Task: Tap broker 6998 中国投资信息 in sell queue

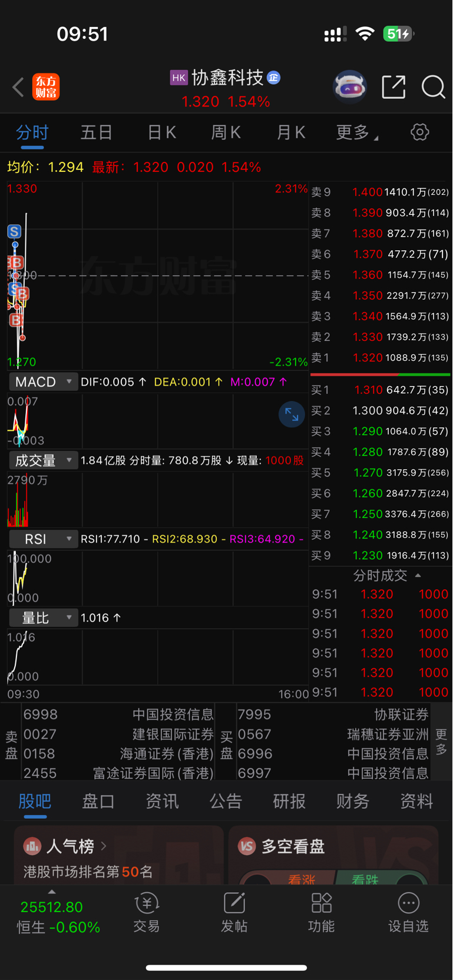Action: [x=118, y=715]
